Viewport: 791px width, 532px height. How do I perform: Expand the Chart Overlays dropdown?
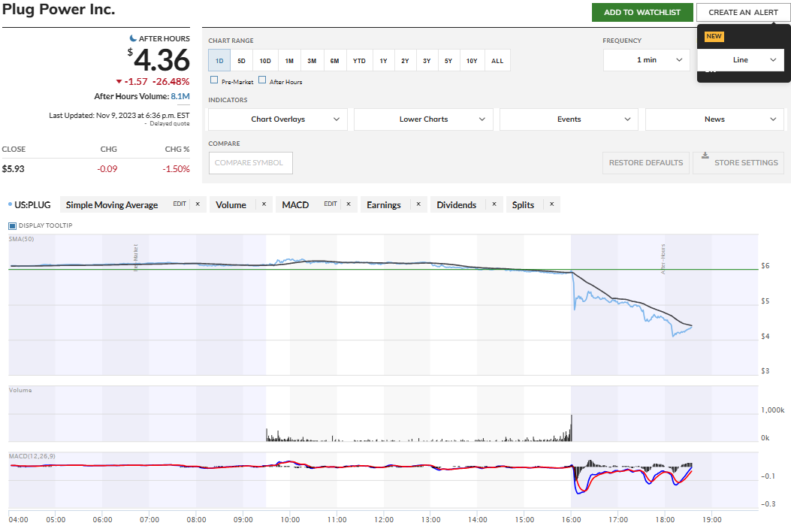pos(278,119)
